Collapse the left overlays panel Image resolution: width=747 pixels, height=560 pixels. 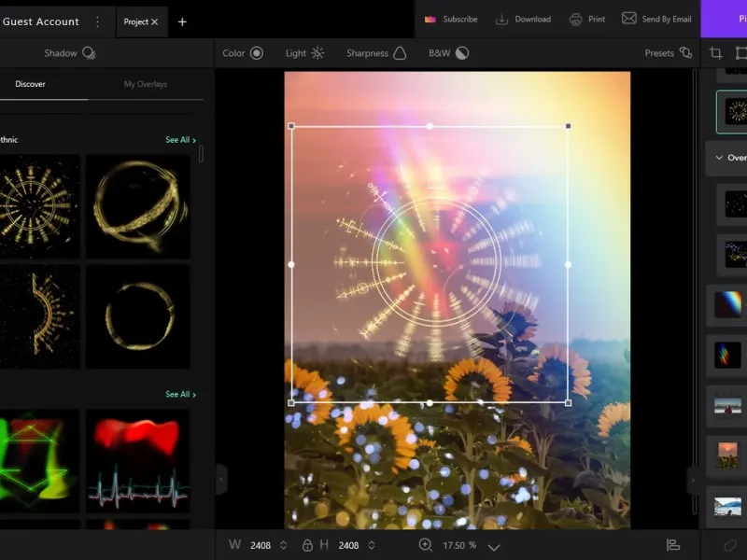[220, 480]
